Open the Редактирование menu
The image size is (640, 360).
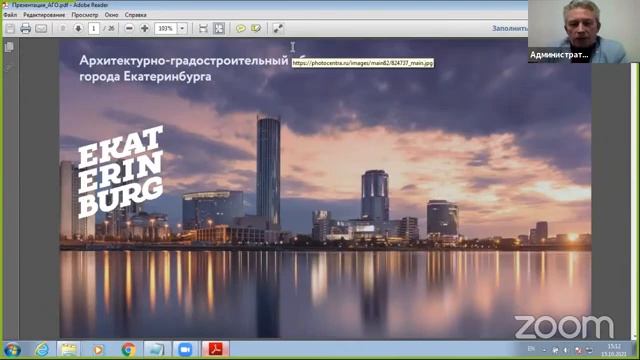click(x=44, y=15)
